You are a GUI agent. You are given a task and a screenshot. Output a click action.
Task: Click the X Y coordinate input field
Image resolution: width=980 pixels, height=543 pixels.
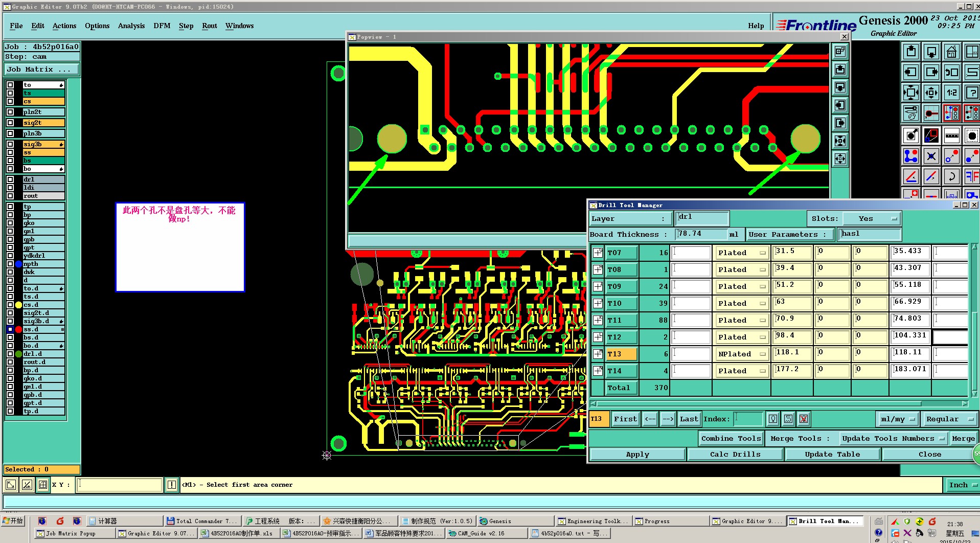point(119,485)
